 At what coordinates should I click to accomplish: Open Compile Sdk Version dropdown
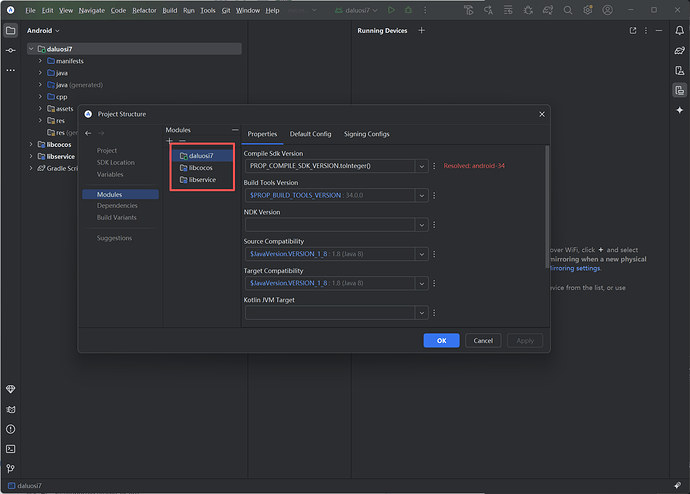pyautogui.click(x=422, y=166)
